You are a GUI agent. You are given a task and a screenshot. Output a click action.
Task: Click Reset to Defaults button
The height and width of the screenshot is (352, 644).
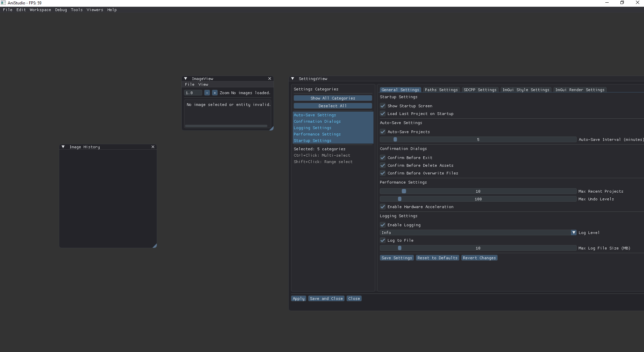pos(438,258)
